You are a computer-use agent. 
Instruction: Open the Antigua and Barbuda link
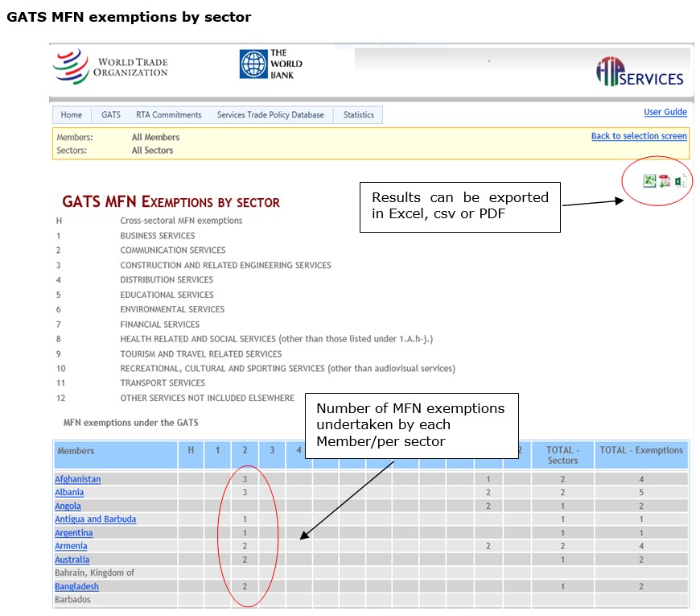[x=96, y=519]
